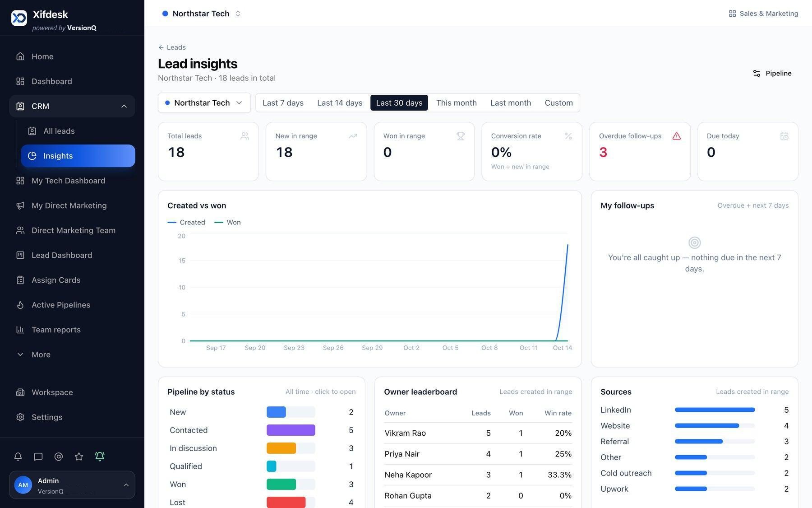Open Active Pipelines page
This screenshot has width=812, height=508.
click(72, 305)
